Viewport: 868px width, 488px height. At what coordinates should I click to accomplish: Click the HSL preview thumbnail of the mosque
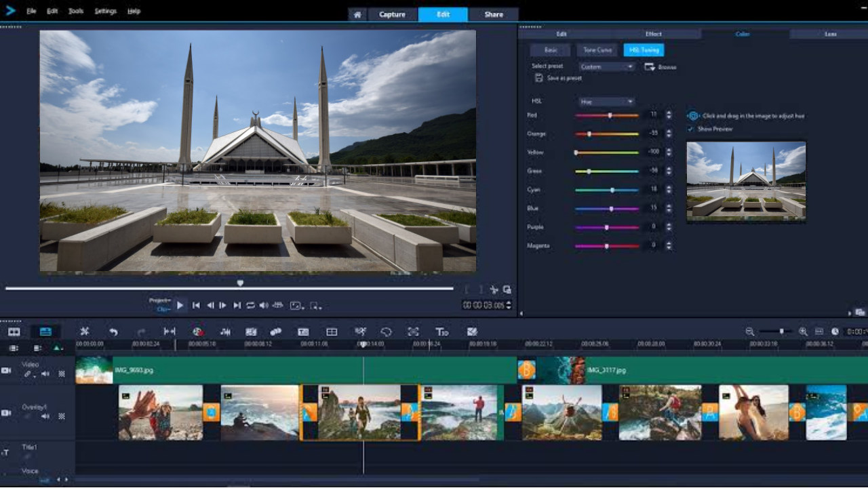click(x=746, y=182)
